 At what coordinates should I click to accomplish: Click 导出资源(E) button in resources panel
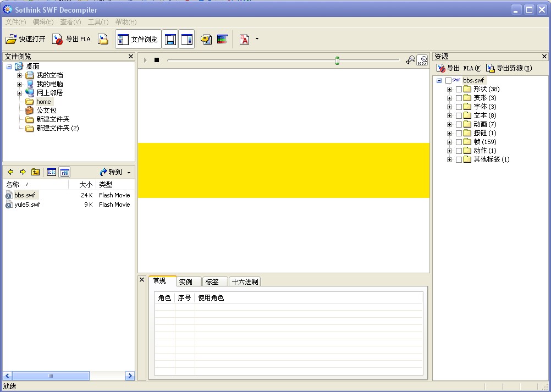pos(509,68)
